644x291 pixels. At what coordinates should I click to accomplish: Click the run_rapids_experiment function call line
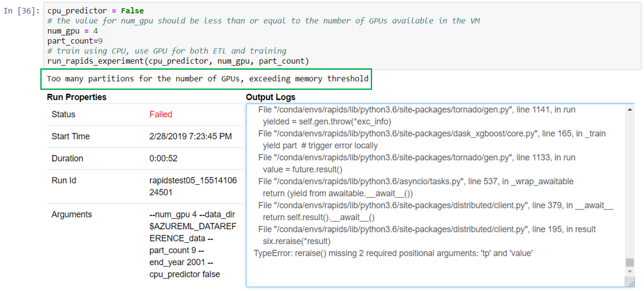click(x=178, y=61)
